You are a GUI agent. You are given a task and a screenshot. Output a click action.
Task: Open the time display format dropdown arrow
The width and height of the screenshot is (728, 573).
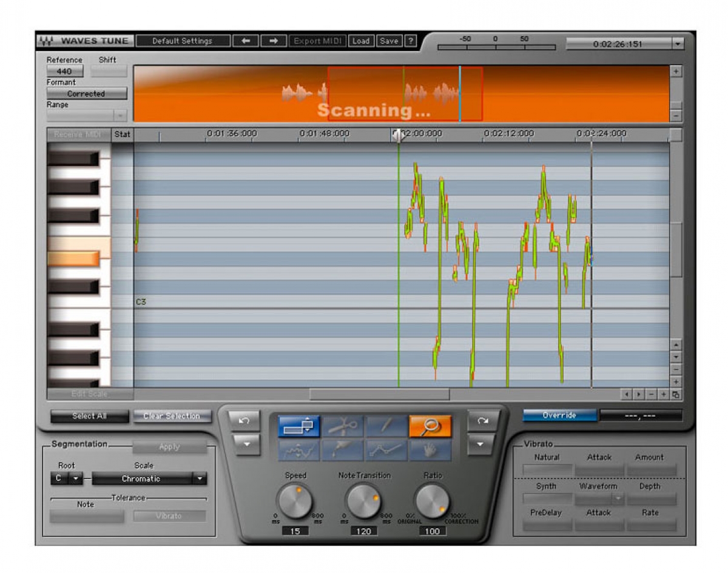point(678,44)
